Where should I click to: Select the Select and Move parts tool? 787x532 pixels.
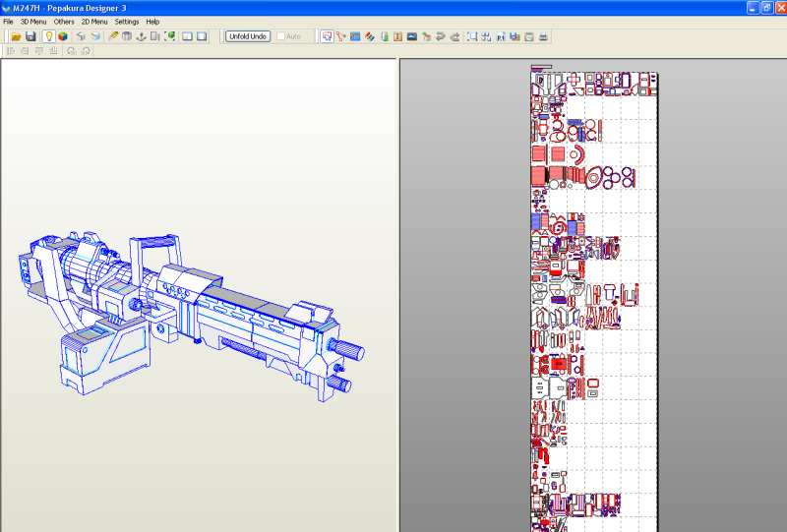tap(327, 36)
